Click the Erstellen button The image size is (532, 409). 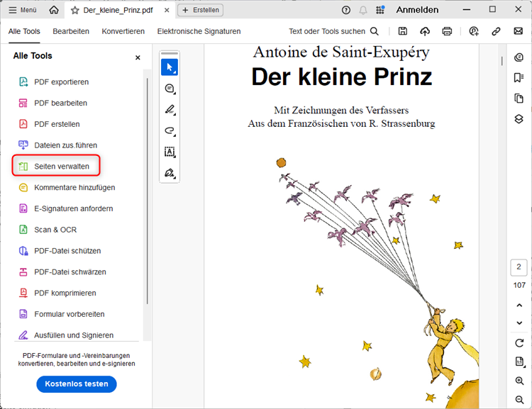click(200, 10)
